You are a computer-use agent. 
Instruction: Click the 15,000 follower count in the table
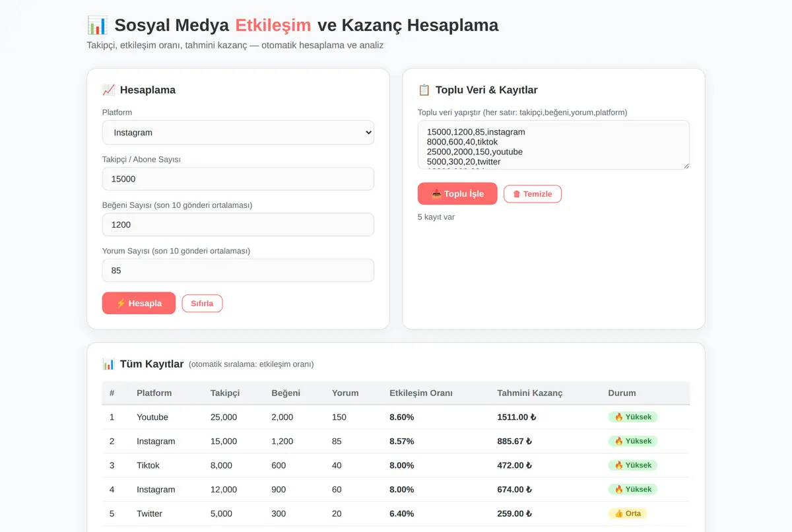224,441
